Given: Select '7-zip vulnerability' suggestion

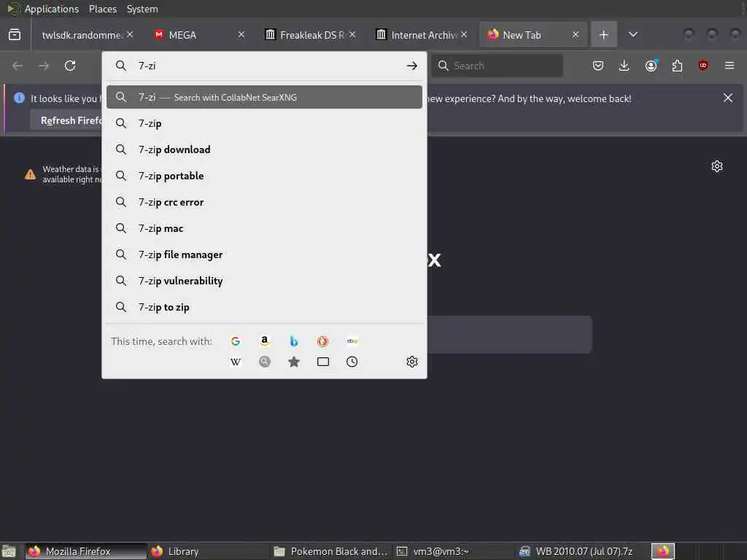Looking at the screenshot, I should click(x=264, y=281).
